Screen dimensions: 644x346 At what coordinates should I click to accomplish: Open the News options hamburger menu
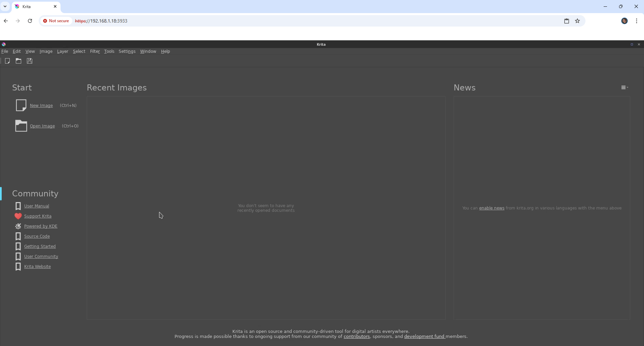[624, 87]
